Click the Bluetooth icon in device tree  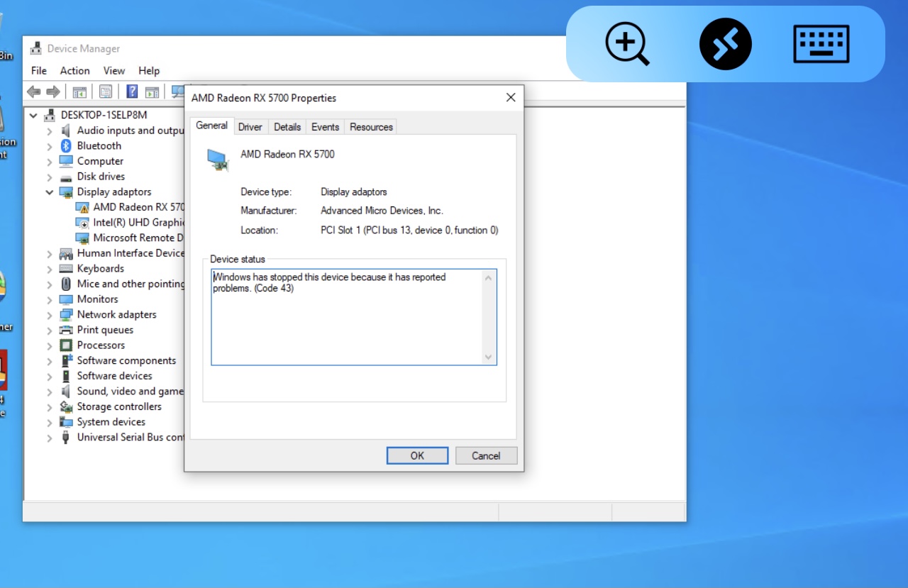tap(66, 145)
